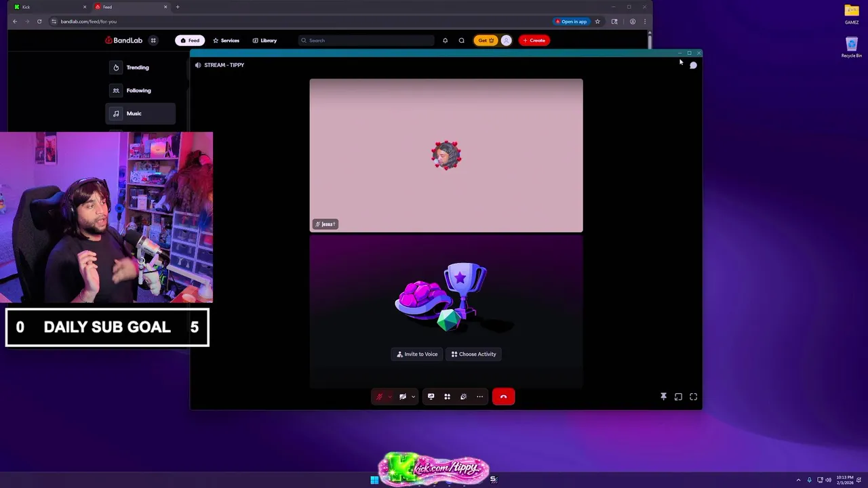The image size is (868, 488).
Task: Show hidden system tray icons
Action: 798,480
